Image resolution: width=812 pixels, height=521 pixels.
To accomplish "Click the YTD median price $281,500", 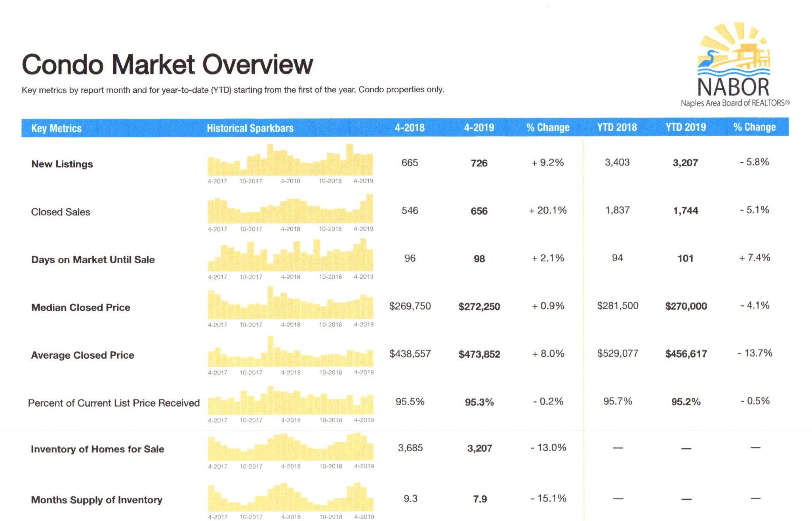I will [618, 306].
